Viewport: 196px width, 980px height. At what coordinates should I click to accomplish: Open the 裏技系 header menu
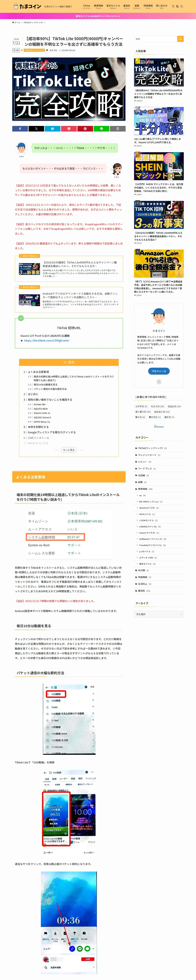(x=126, y=7)
